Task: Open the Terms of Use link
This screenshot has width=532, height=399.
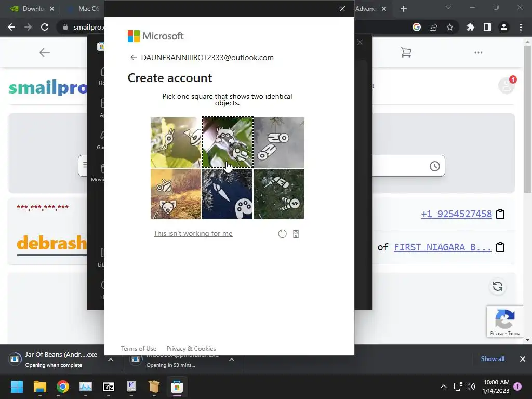Action: [138, 349]
